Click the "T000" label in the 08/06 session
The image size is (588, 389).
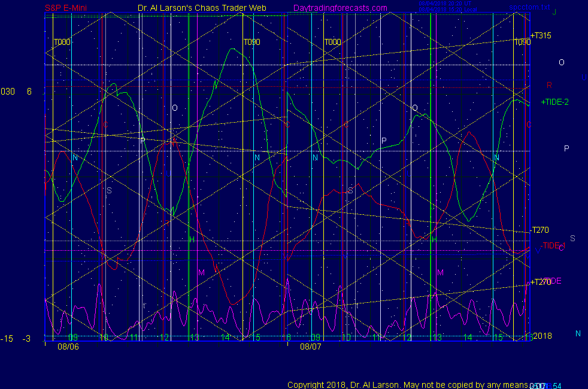62,42
